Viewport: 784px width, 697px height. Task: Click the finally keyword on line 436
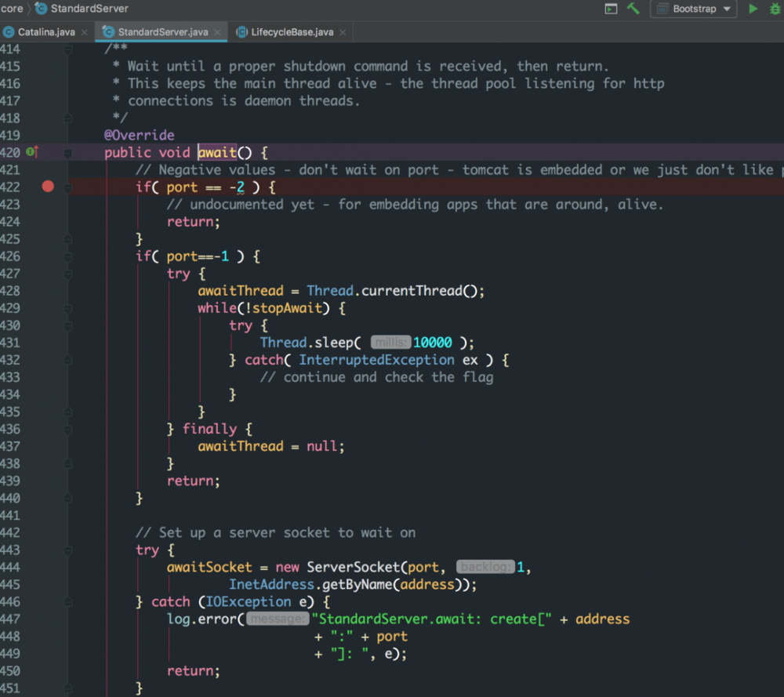209,429
